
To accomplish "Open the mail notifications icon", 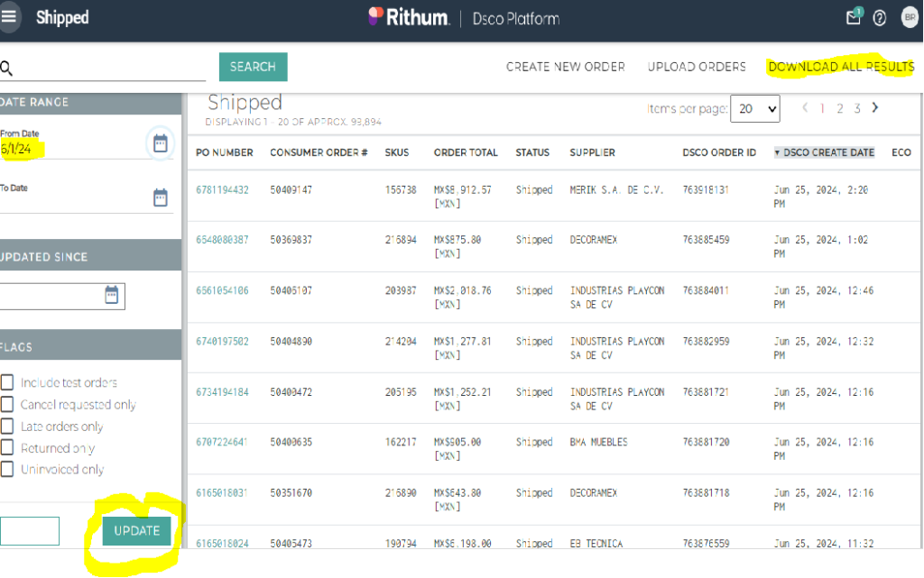I will tap(854, 17).
